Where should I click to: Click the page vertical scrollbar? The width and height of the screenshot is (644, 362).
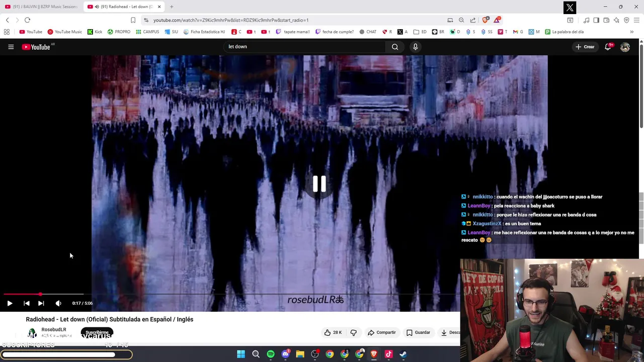pyautogui.click(x=641, y=85)
